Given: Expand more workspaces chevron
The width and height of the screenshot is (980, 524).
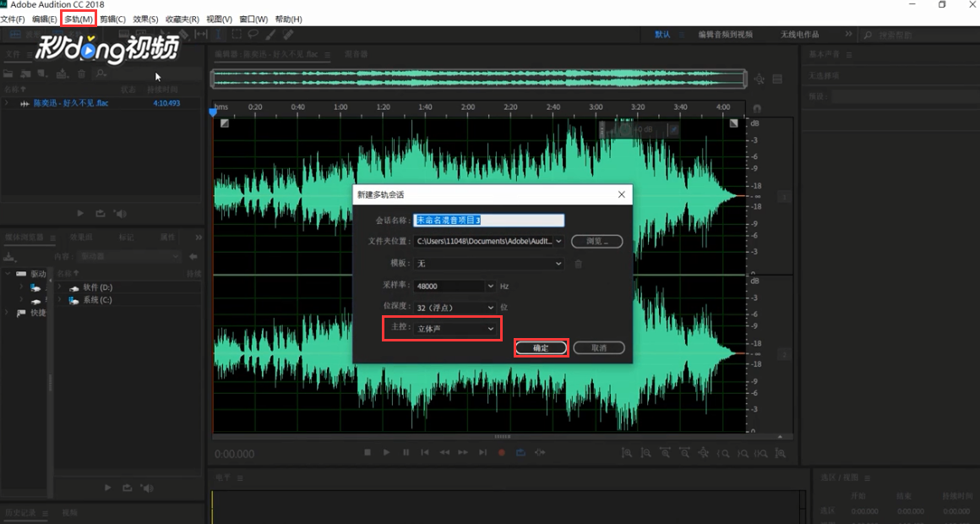Looking at the screenshot, I should (x=848, y=34).
